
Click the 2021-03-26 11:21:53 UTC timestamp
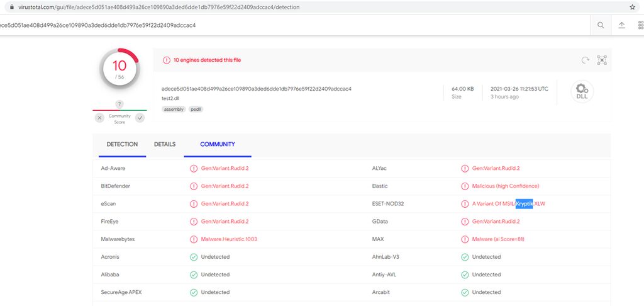(x=519, y=89)
